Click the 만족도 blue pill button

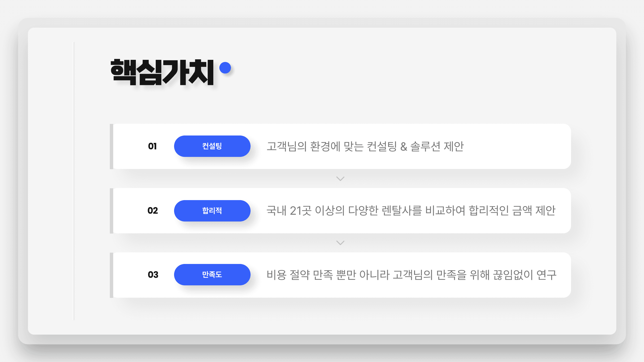pyautogui.click(x=212, y=275)
